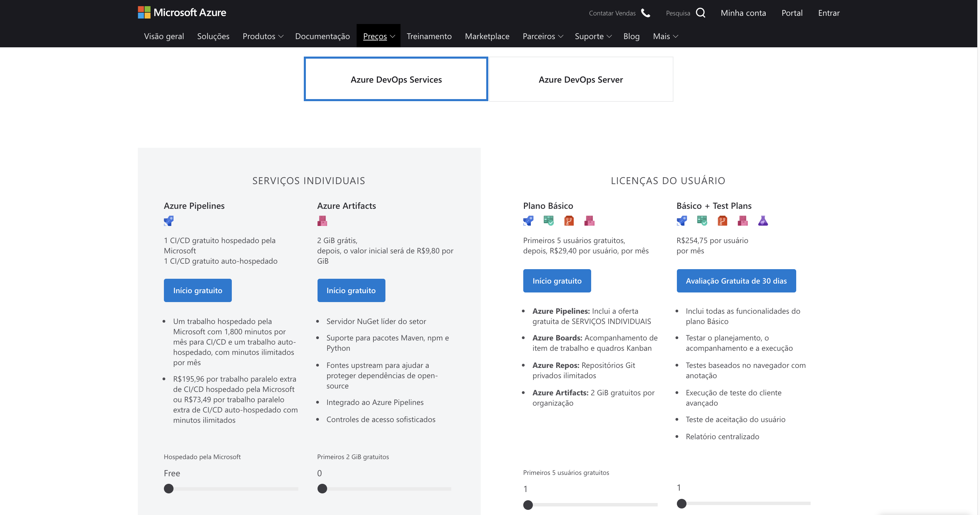Click the 'Relatório centralizado' bullet text
The height and width of the screenshot is (515, 980).
[722, 436]
